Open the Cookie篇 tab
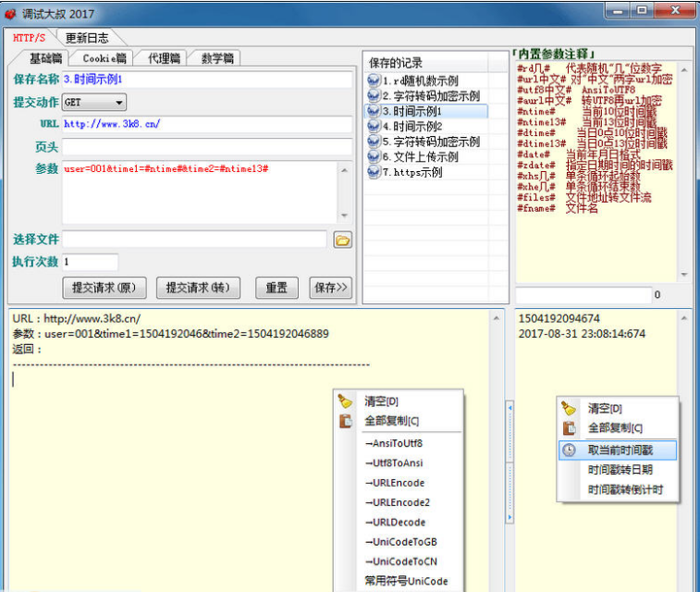700x592 pixels. point(104,58)
